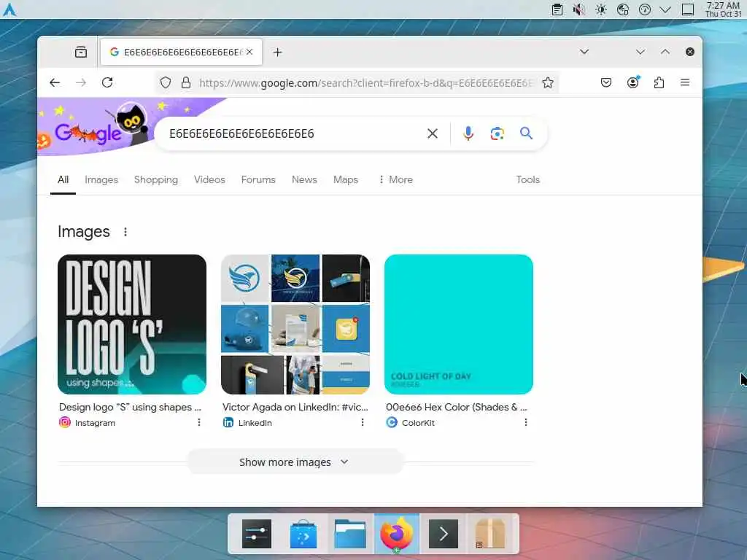Clear the search box with the X icon

click(433, 133)
